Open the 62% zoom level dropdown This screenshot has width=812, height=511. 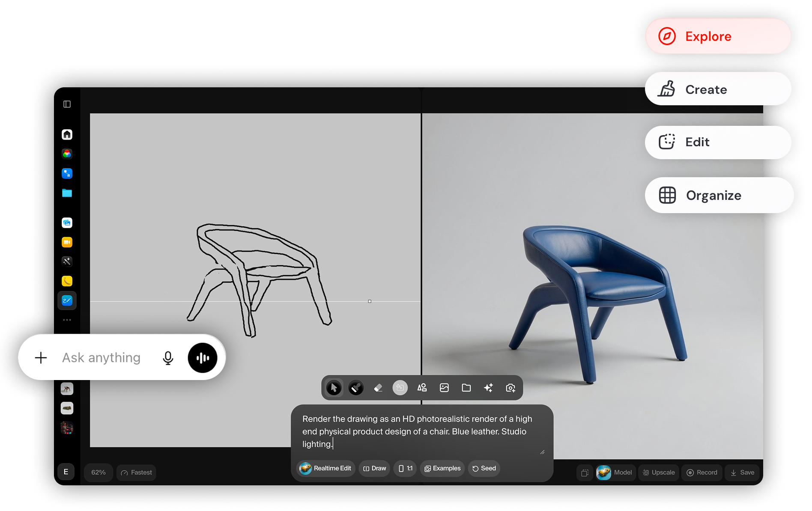(99, 472)
